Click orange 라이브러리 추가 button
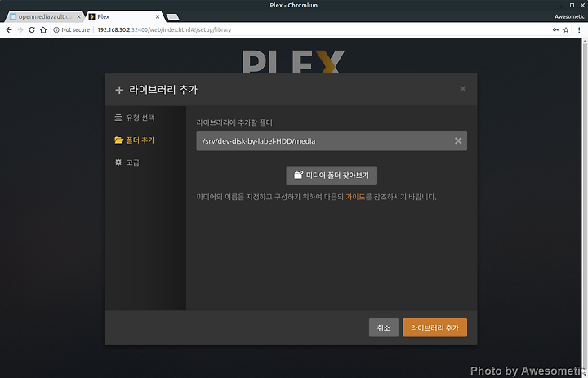Image resolution: width=588 pixels, height=378 pixels. coord(435,327)
